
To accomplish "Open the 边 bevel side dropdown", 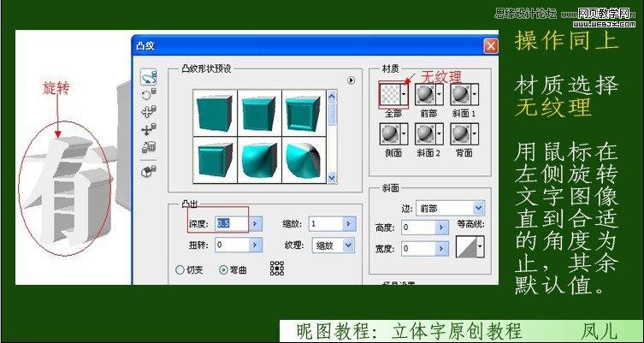I will coord(450,208).
